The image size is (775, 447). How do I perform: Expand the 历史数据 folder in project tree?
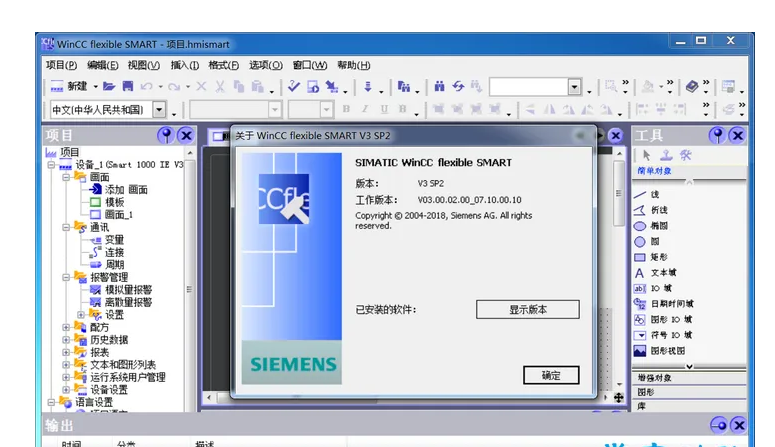(66, 340)
